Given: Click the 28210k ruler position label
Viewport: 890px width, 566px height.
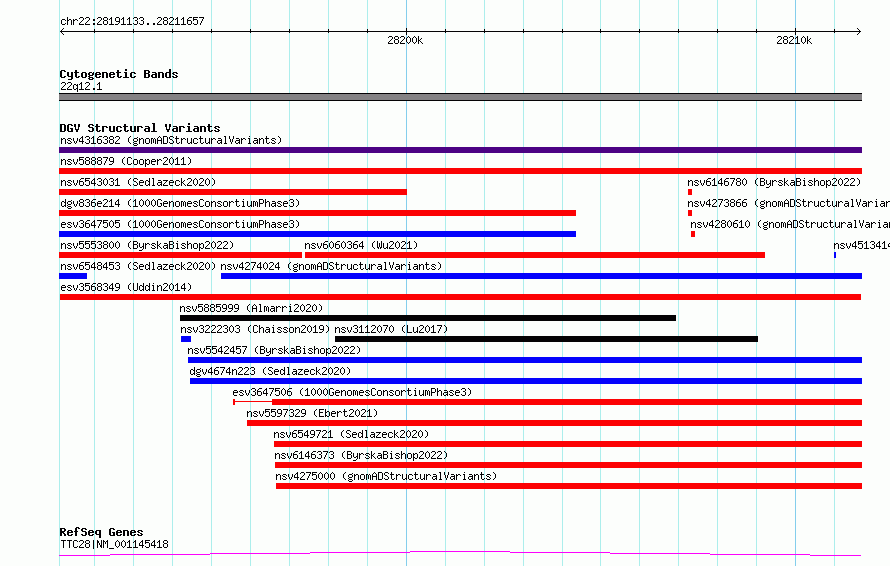Looking at the screenshot, I should [x=794, y=40].
